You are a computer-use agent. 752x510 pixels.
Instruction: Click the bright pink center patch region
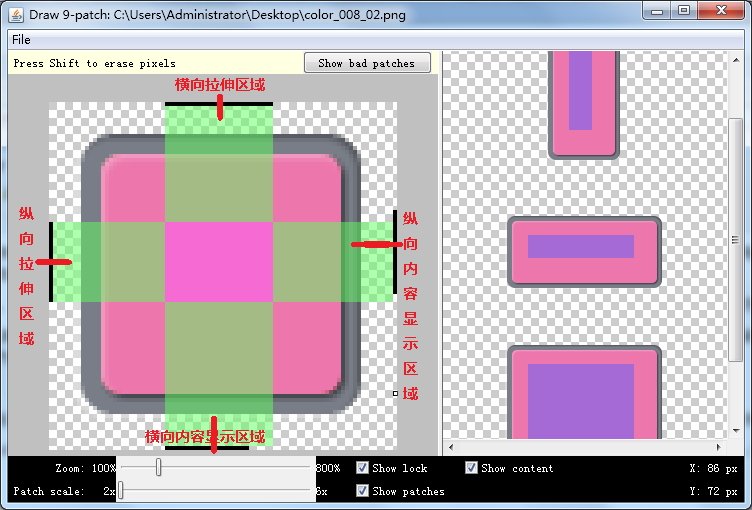pyautogui.click(x=218, y=260)
